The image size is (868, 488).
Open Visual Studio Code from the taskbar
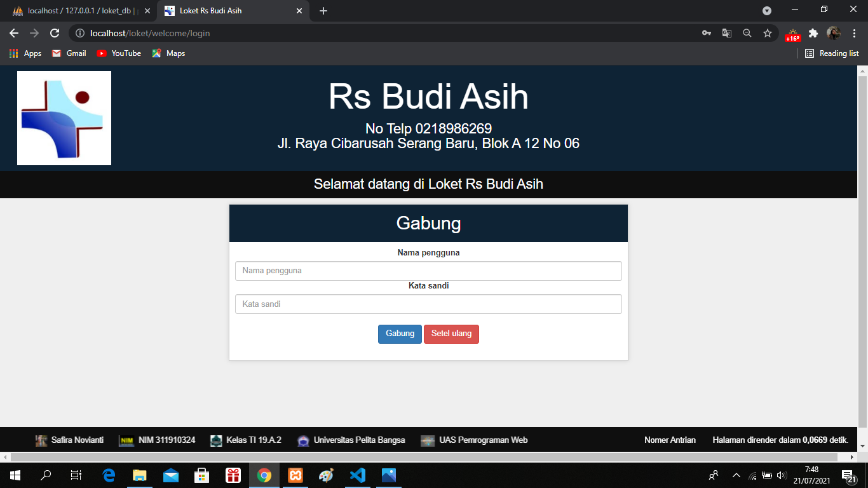point(358,475)
